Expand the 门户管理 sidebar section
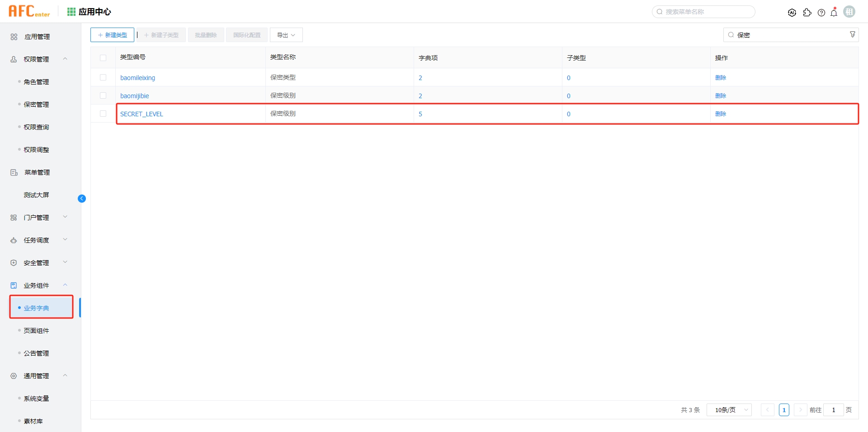Image resolution: width=868 pixels, height=432 pixels. tap(37, 217)
